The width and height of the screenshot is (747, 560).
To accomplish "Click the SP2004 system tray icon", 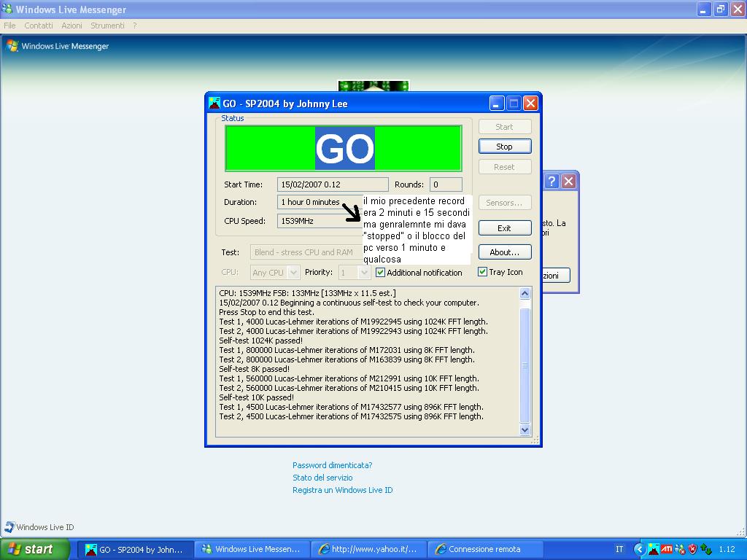I will click(x=654, y=549).
